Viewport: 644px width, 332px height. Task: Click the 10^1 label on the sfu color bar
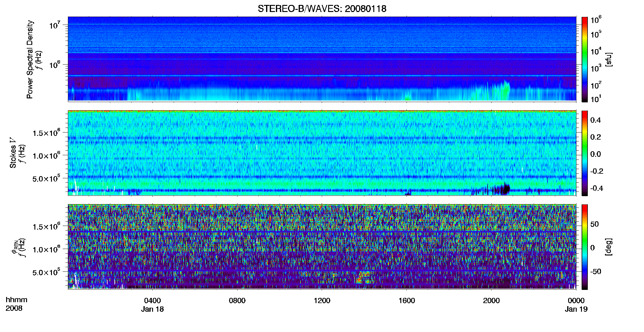(596, 99)
